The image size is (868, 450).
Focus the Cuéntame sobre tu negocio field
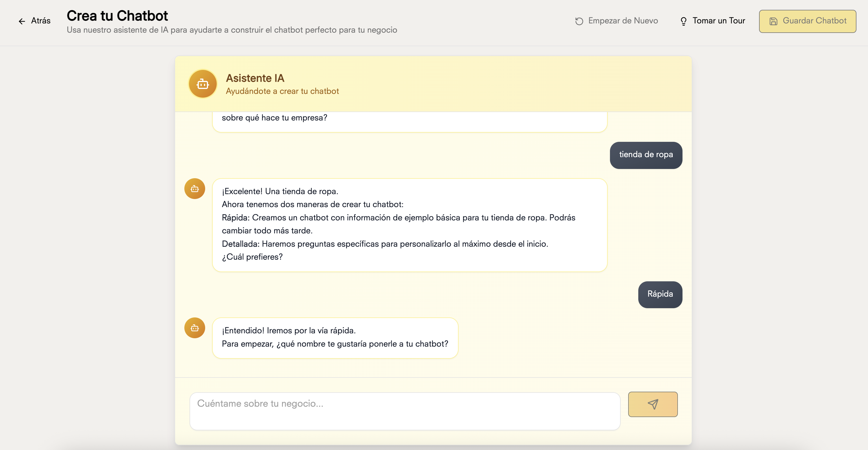tap(404, 411)
